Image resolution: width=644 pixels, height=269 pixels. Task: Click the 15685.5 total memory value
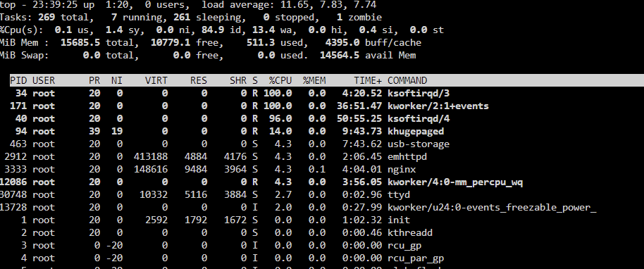pyautogui.click(x=80, y=43)
